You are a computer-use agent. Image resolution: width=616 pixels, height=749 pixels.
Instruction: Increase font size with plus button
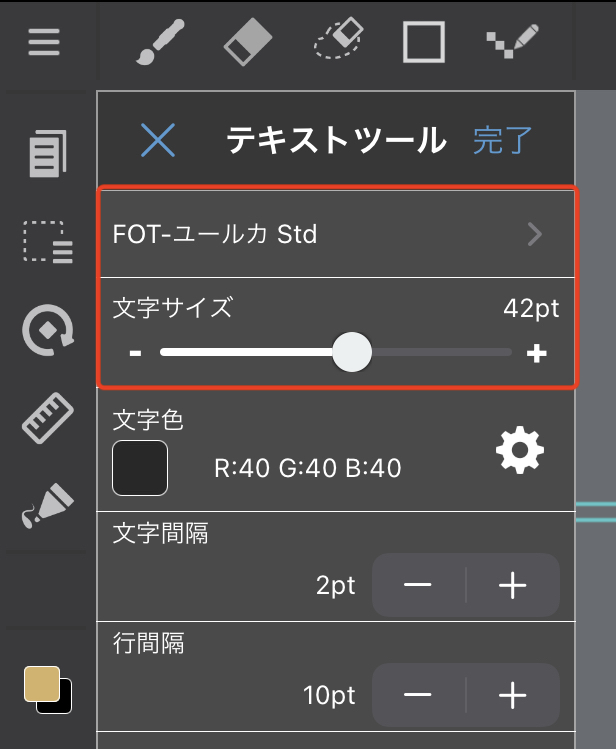point(537,353)
